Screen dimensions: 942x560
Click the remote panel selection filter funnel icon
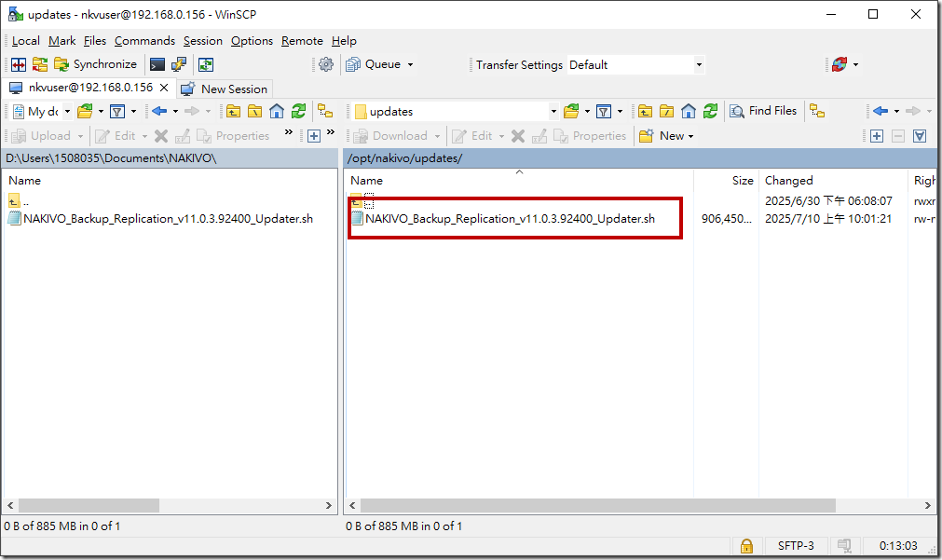920,136
